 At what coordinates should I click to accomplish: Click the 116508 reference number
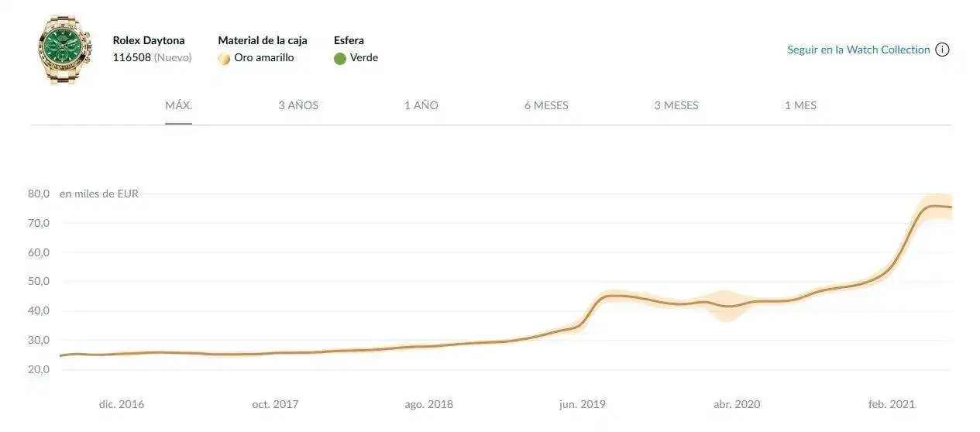132,57
